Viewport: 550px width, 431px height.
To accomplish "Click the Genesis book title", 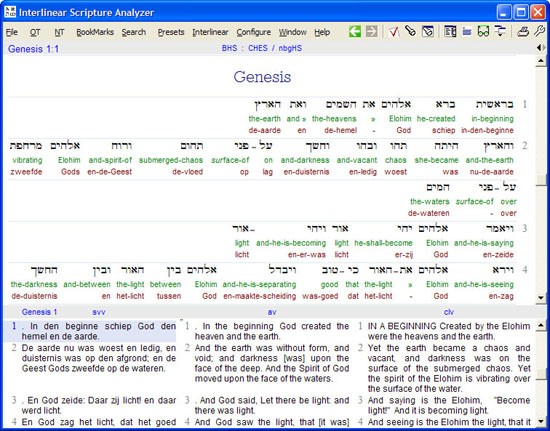I will point(262,77).
